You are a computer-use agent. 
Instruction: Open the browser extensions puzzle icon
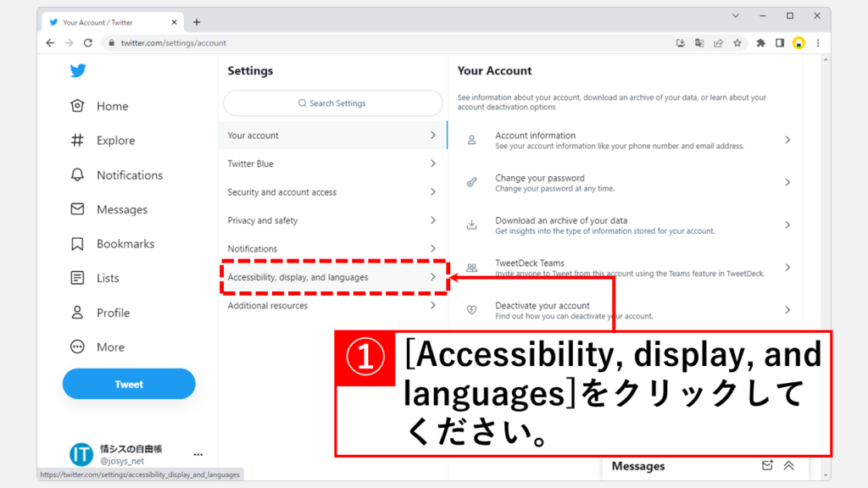tap(760, 42)
